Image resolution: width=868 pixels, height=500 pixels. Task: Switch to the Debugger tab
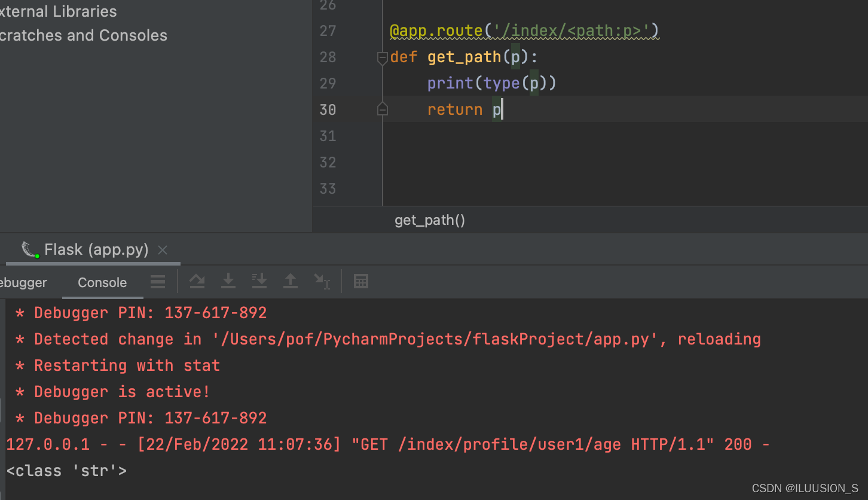point(23,282)
